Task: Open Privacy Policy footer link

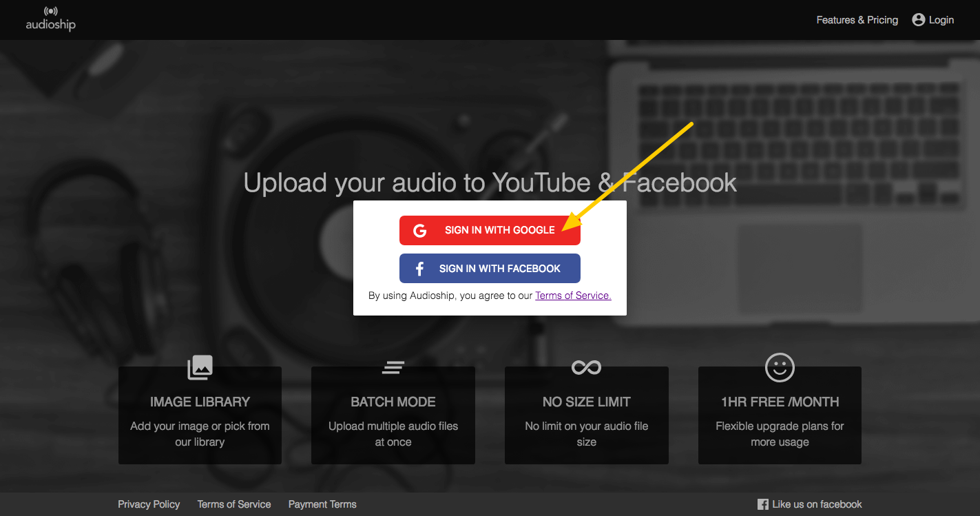Action: point(149,504)
